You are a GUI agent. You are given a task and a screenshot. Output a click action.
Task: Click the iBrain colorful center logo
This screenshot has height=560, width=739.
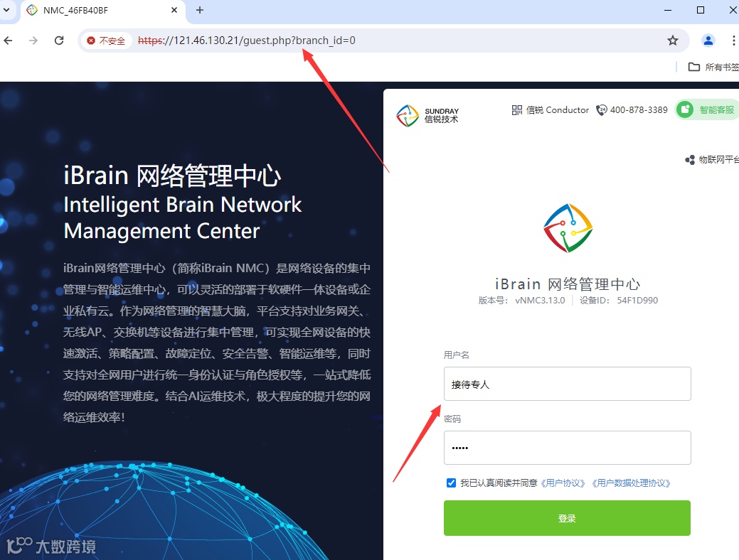point(568,228)
